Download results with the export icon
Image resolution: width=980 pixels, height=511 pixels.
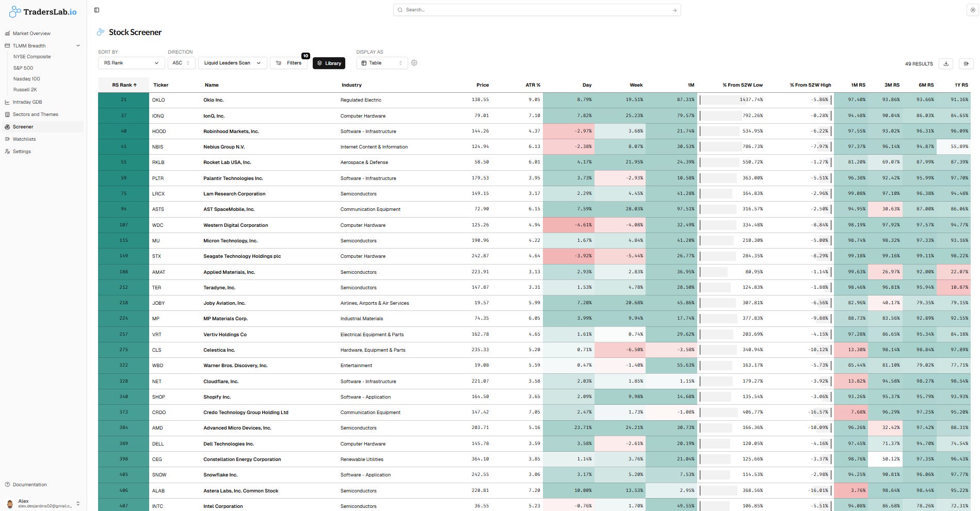(x=946, y=63)
